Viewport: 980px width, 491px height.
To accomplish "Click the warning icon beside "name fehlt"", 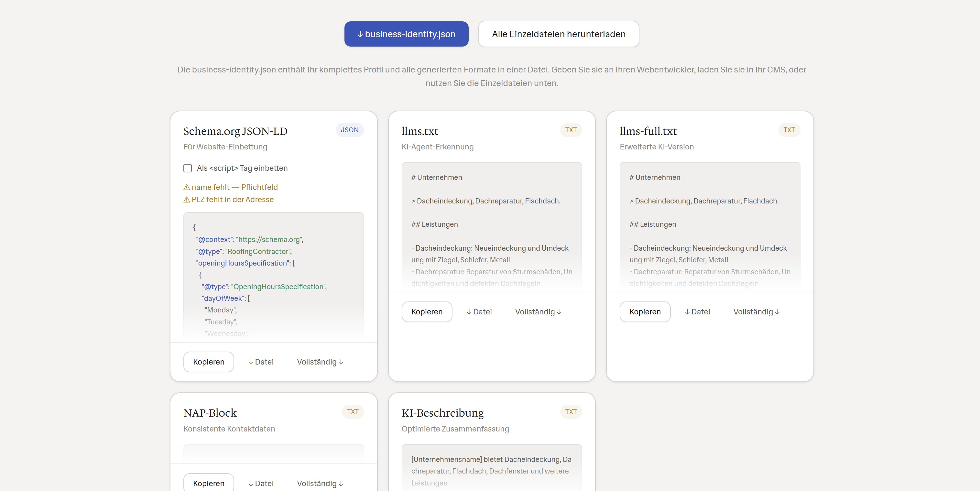I will click(x=187, y=187).
